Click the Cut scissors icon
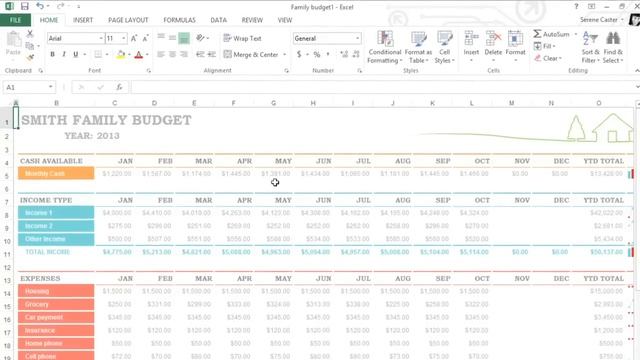The width and height of the screenshot is (640, 360). pos(30,34)
